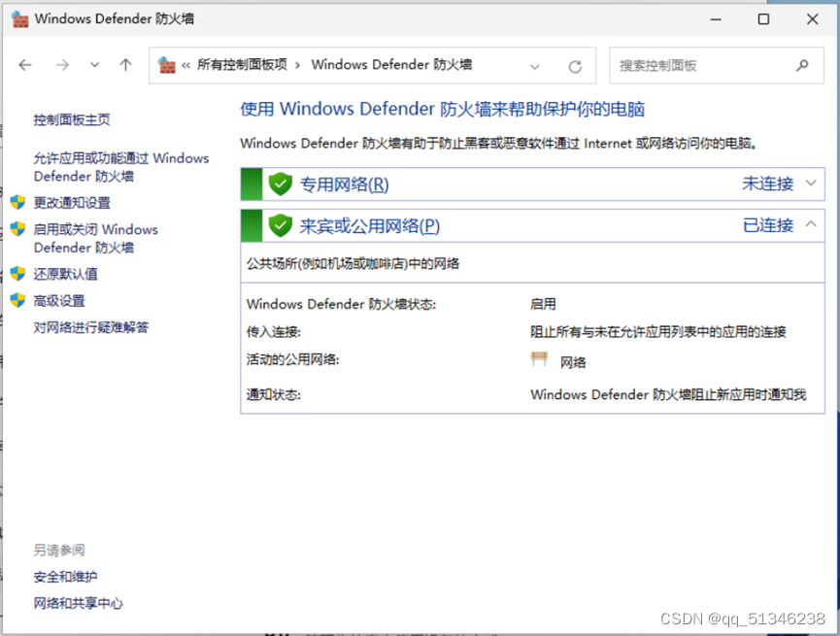Open 安全和维护 link
The width and height of the screenshot is (840, 636).
[x=65, y=577]
